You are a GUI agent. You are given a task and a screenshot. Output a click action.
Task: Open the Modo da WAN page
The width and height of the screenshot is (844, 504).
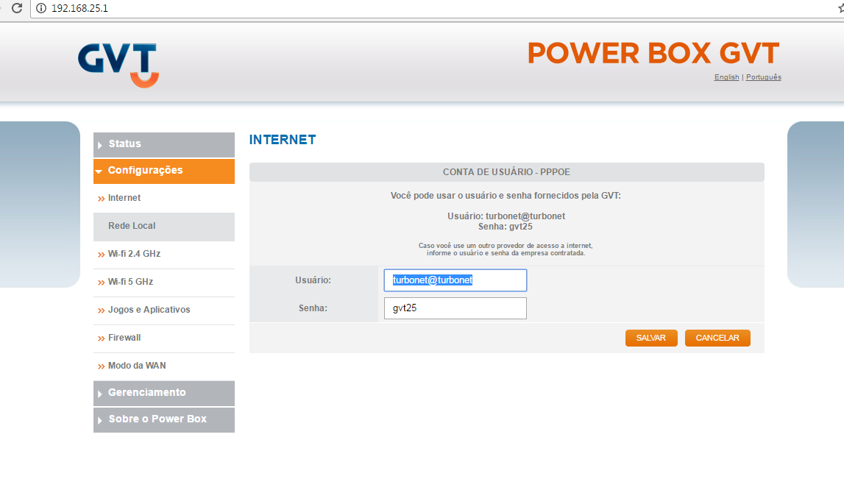click(x=163, y=366)
